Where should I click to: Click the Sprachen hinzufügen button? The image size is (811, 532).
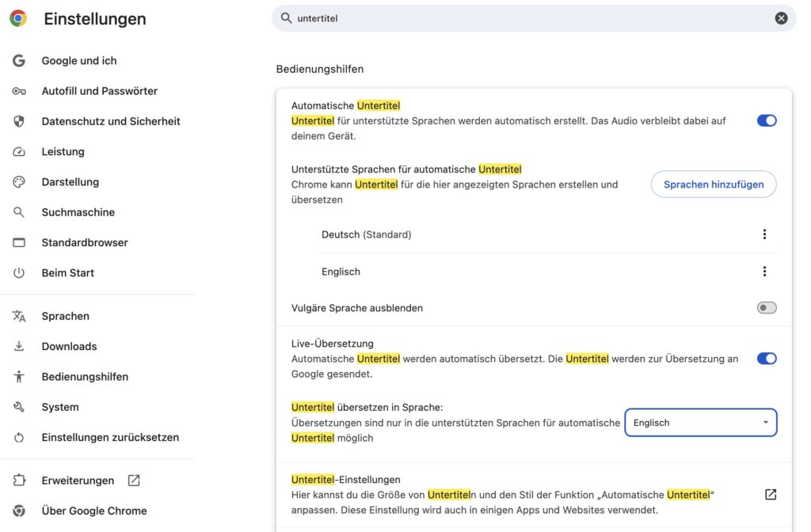coord(713,184)
